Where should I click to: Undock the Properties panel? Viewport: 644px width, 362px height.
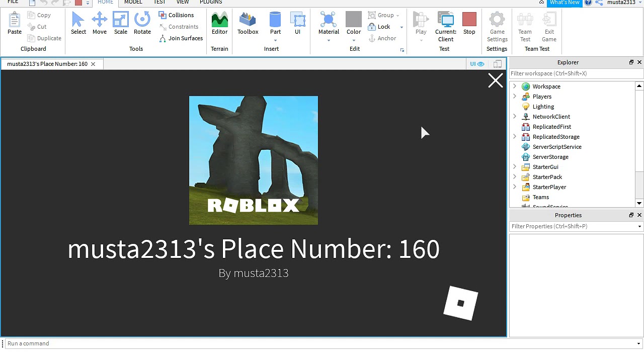click(x=631, y=215)
